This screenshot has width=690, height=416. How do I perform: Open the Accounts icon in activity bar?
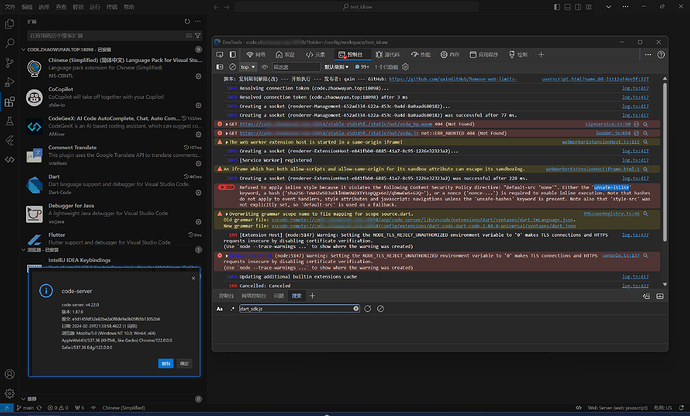9,374
